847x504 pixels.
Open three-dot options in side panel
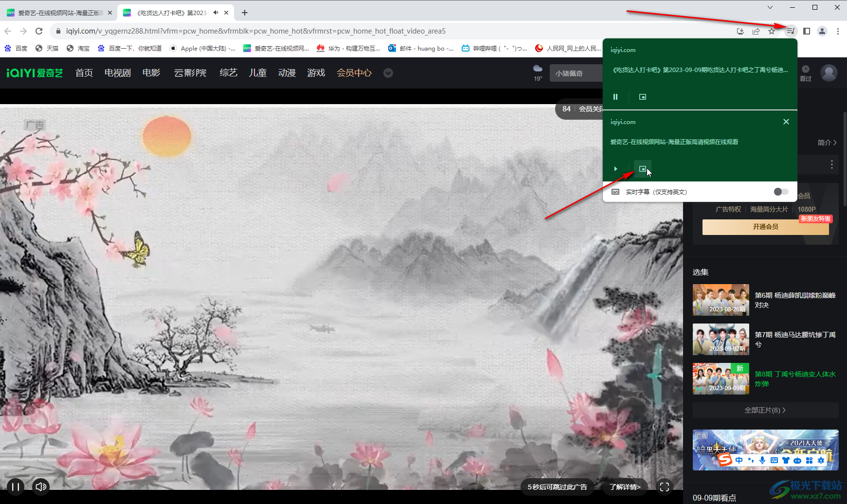[832, 164]
